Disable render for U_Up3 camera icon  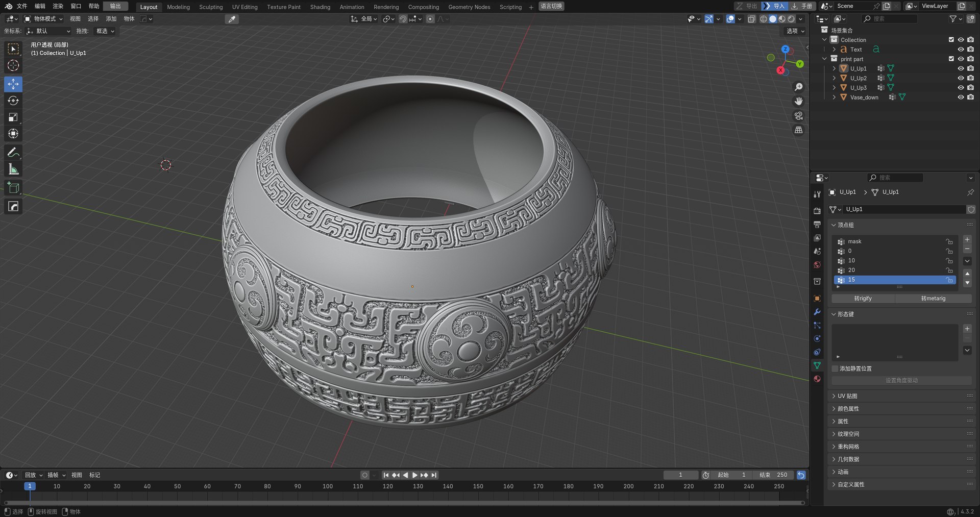(x=970, y=88)
